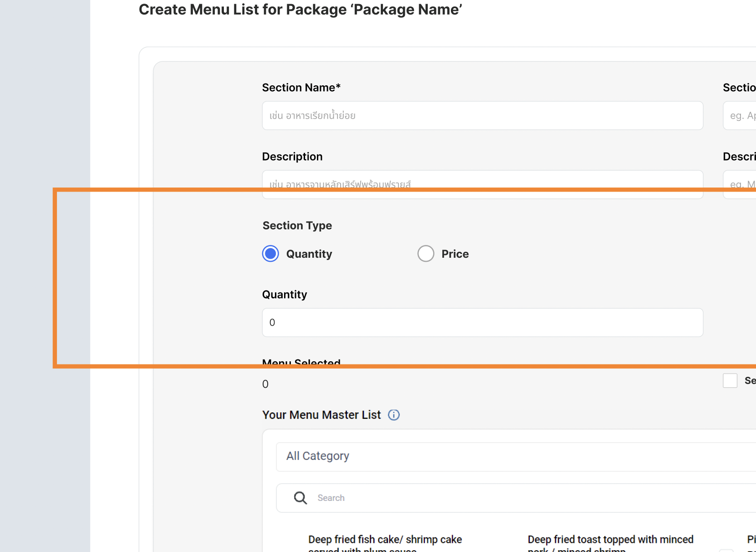Click the info icon beside Your Menu Master List
The image size is (756, 552).
[394, 415]
